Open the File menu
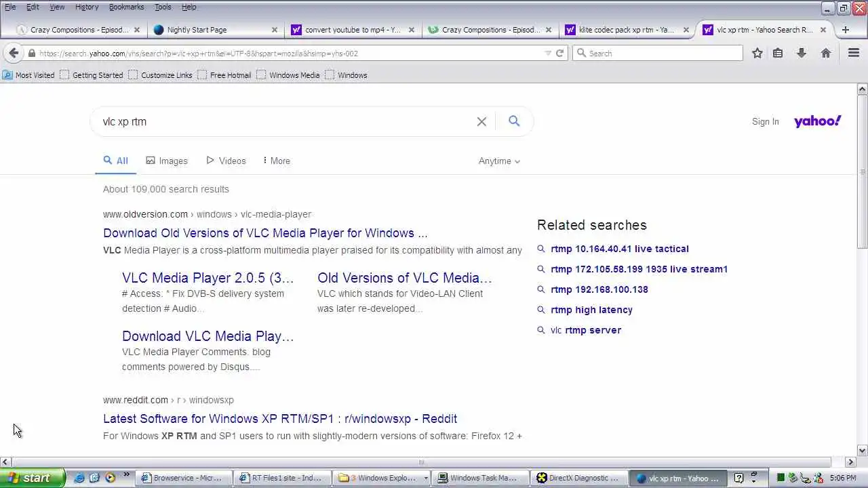Image resolution: width=868 pixels, height=488 pixels. (11, 7)
